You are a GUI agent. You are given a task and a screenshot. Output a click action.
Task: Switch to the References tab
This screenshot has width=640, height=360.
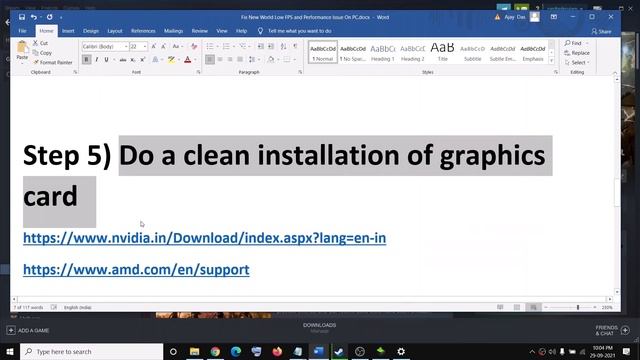(x=143, y=31)
